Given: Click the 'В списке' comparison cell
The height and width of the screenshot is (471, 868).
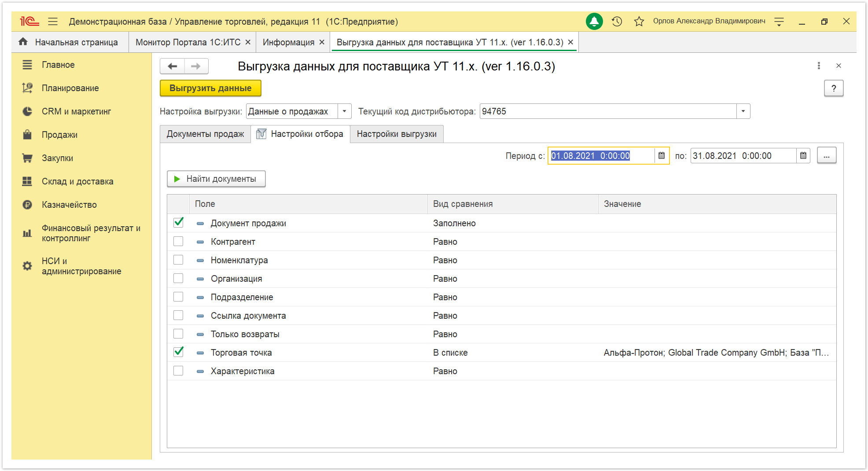Looking at the screenshot, I should 513,353.
